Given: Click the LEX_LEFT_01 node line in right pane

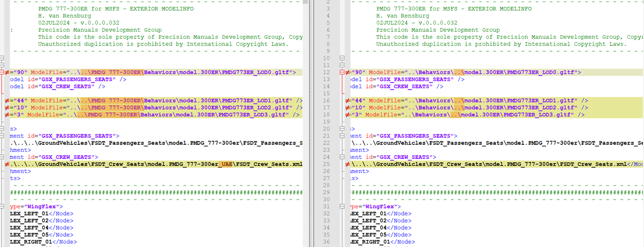Looking at the screenshot, I should [x=380, y=213].
